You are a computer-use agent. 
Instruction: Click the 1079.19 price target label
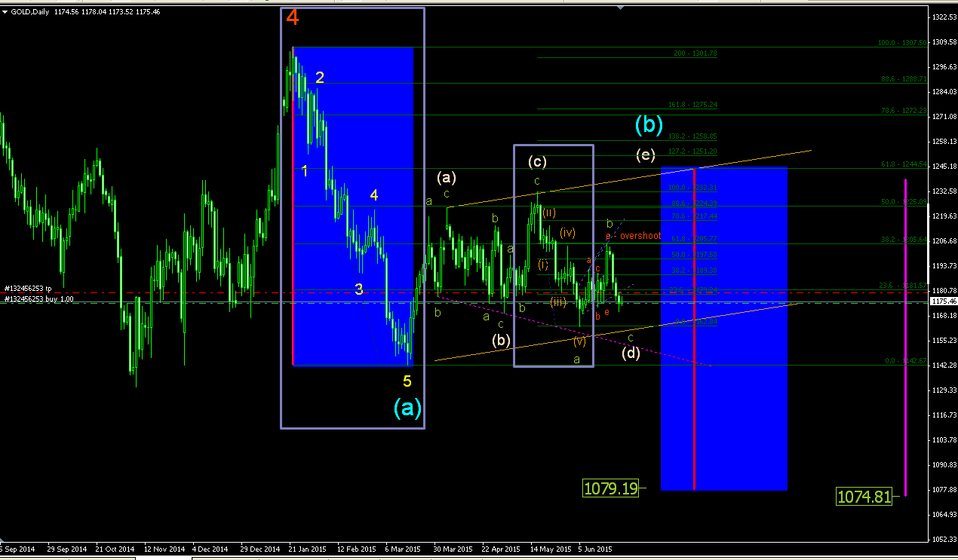[611, 488]
